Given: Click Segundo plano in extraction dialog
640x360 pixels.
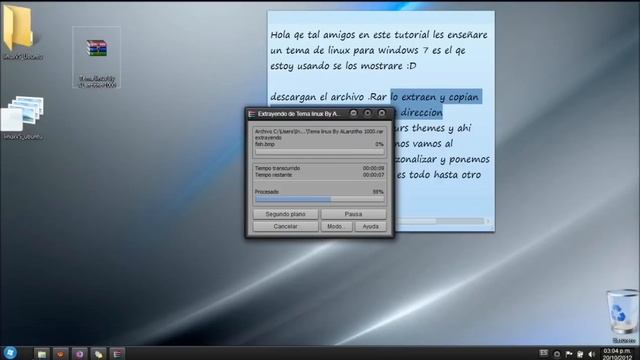Looking at the screenshot, I should 285,214.
